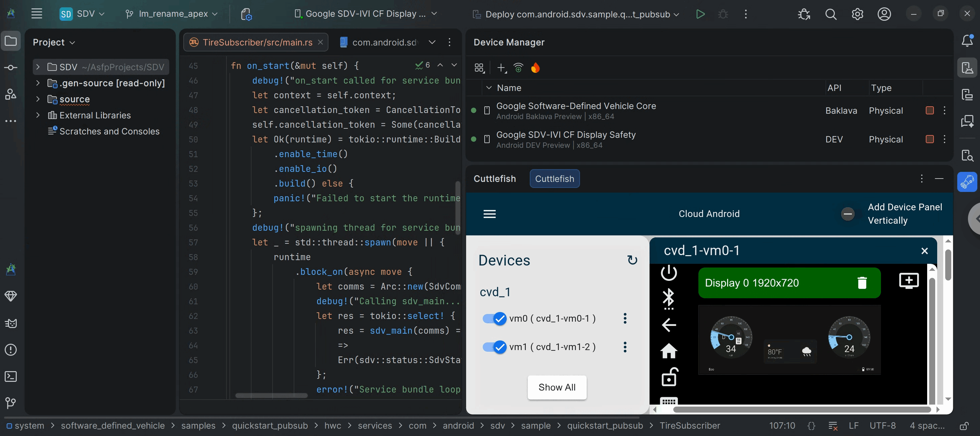Toggle the vm1 ( cvd_1-vm1-2 ) switch

(x=495, y=347)
